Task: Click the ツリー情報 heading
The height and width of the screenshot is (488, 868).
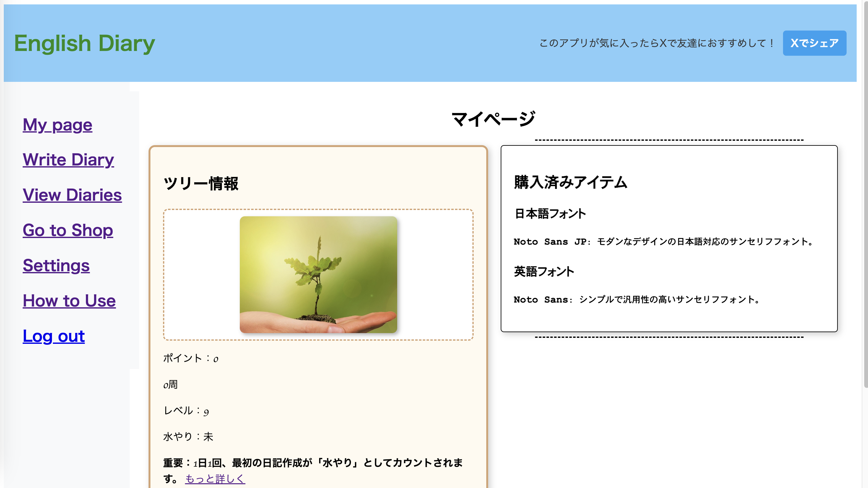Action: [201, 184]
